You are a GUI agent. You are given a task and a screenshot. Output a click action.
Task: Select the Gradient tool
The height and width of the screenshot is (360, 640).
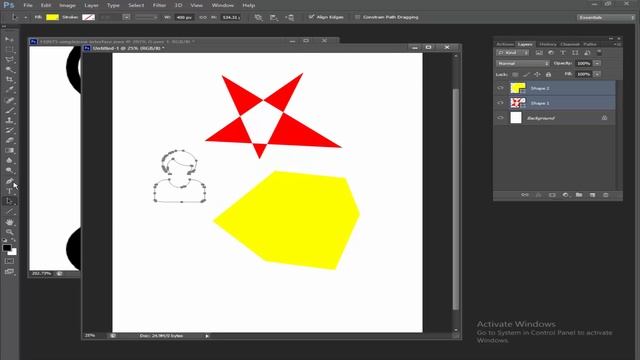[10, 151]
